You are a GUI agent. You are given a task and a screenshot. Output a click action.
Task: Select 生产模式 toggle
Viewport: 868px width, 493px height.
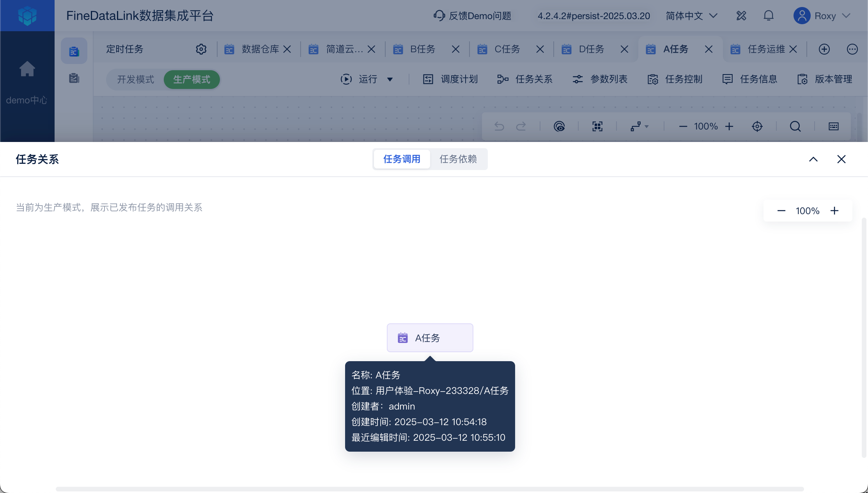click(192, 80)
